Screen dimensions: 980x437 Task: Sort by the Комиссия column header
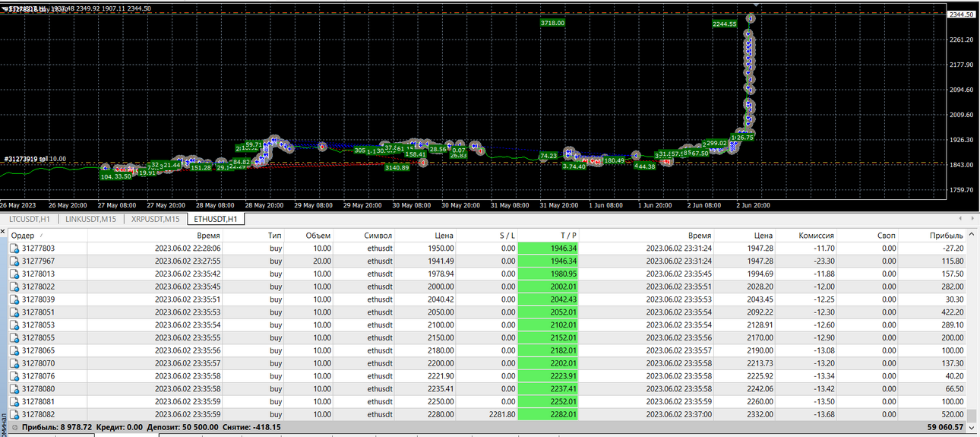click(817, 236)
